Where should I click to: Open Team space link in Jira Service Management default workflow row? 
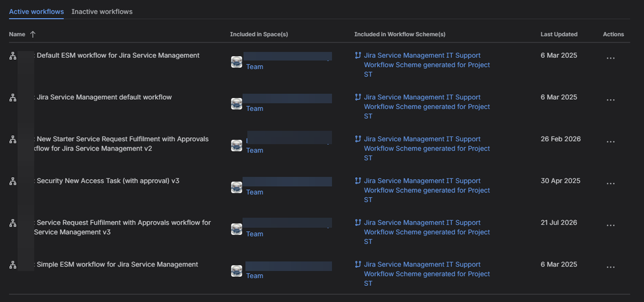pos(255,109)
